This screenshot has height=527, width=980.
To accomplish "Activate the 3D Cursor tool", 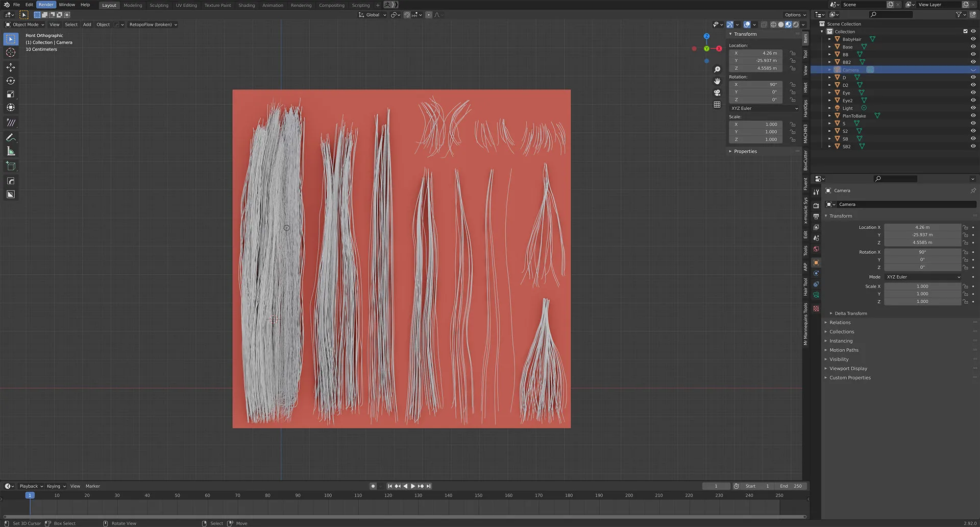I will 11,53.
